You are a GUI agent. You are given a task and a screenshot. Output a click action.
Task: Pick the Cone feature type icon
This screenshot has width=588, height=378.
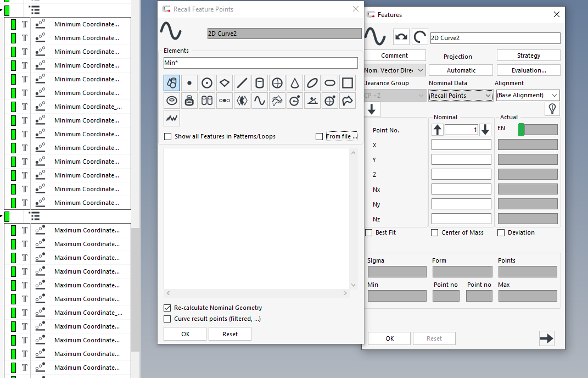coord(295,83)
